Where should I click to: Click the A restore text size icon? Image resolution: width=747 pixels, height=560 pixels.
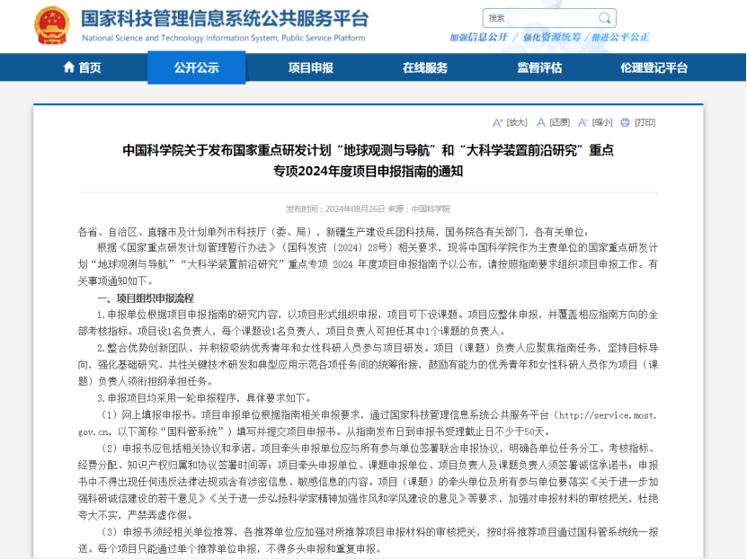pyautogui.click(x=541, y=123)
